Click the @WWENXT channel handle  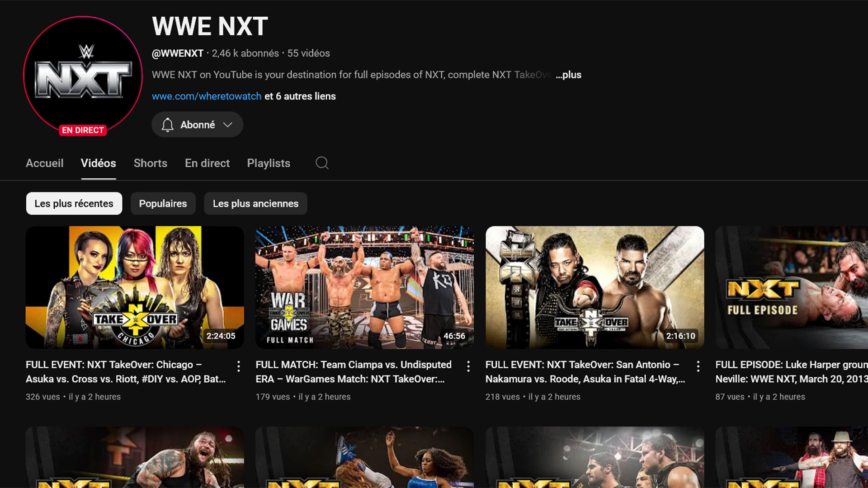coord(178,53)
